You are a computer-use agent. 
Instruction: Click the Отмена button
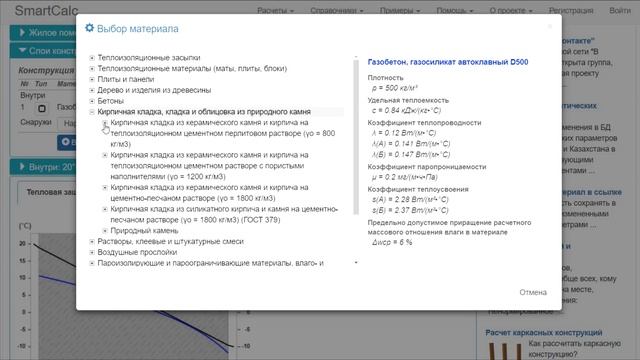tap(533, 292)
